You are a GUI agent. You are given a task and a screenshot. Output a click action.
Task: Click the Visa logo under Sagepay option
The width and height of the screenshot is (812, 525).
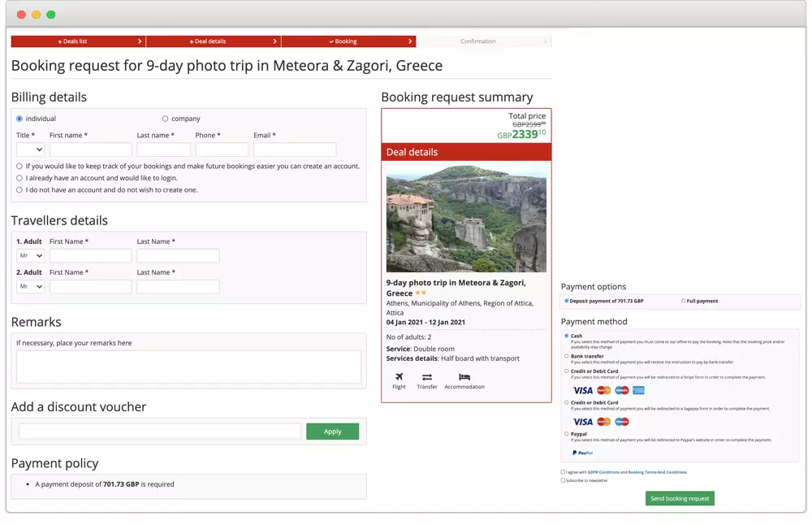pyautogui.click(x=583, y=422)
